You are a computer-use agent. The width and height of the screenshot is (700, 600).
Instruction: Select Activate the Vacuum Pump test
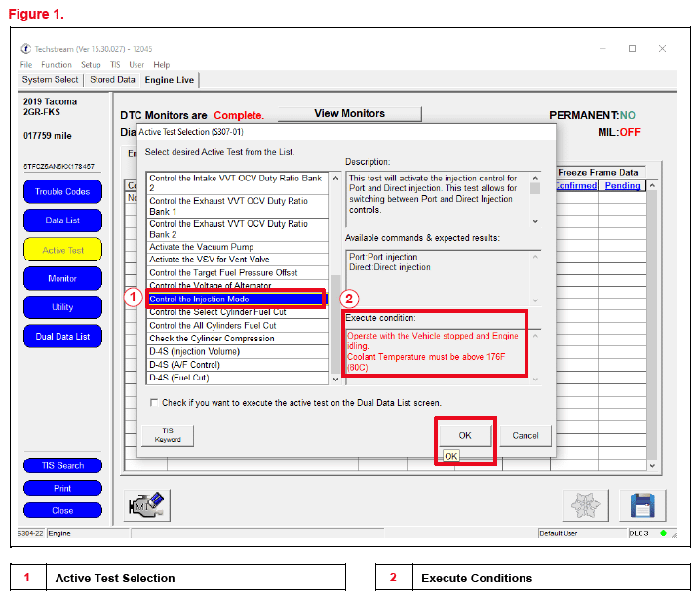pos(238,247)
